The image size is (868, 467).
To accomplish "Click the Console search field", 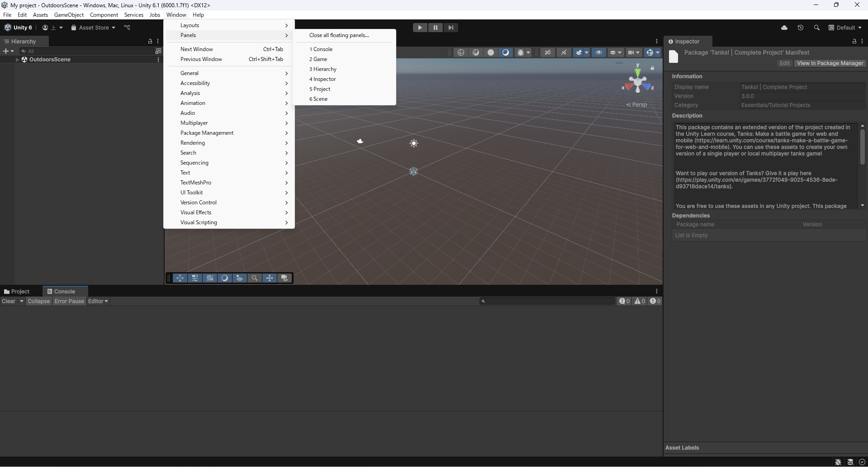I will (x=547, y=301).
